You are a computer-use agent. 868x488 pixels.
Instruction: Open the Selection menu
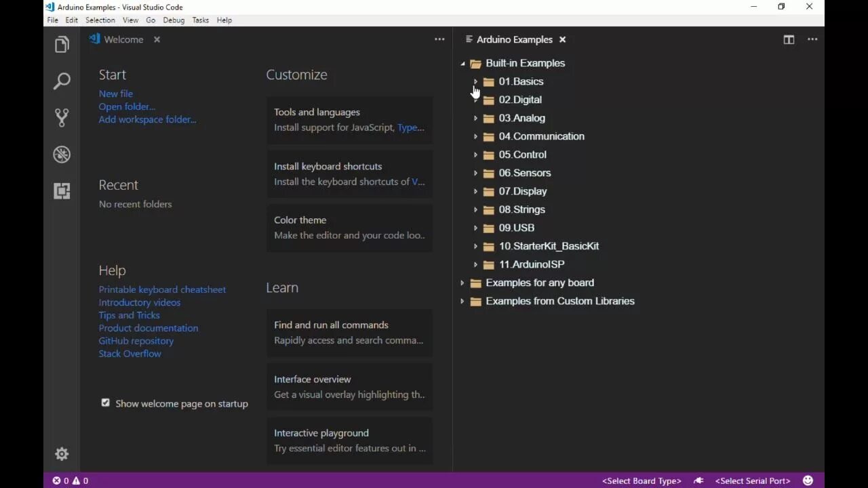(100, 20)
